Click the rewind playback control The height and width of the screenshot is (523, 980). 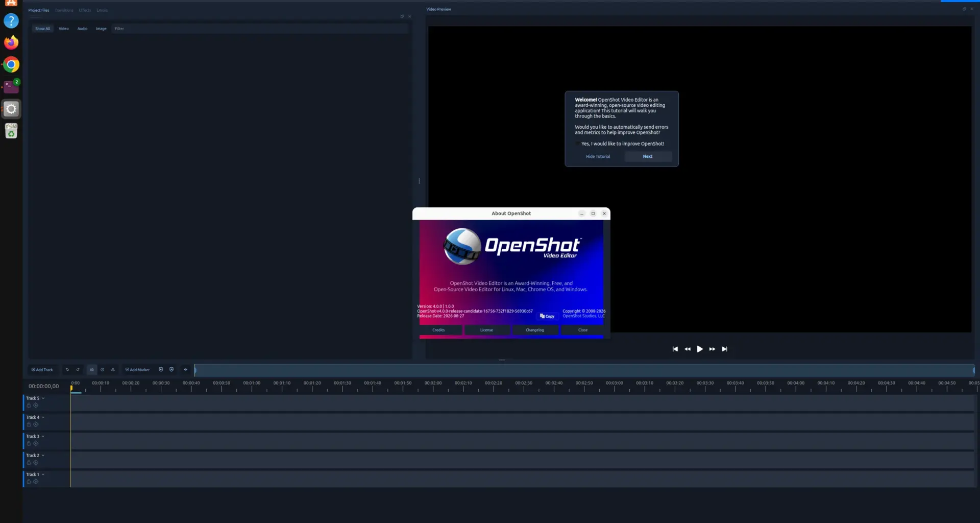(x=688, y=349)
